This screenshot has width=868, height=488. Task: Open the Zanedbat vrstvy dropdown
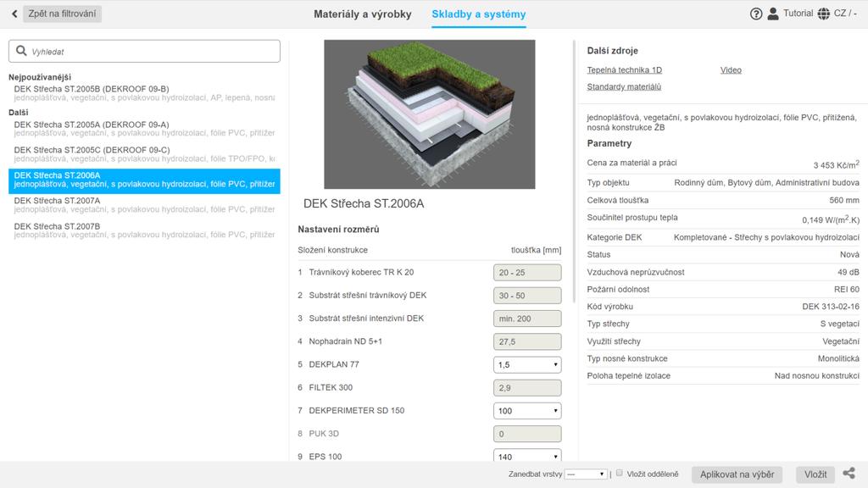coord(586,474)
